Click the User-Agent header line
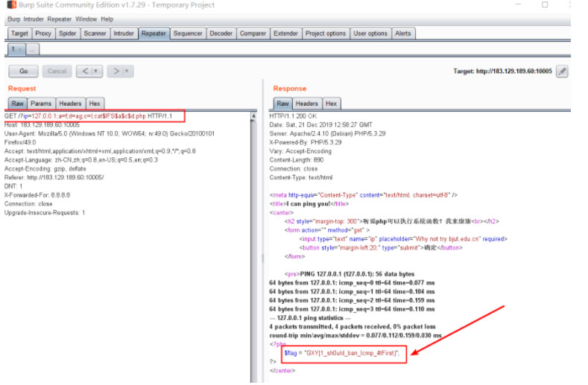This screenshot has height=385, width=588. (x=110, y=134)
